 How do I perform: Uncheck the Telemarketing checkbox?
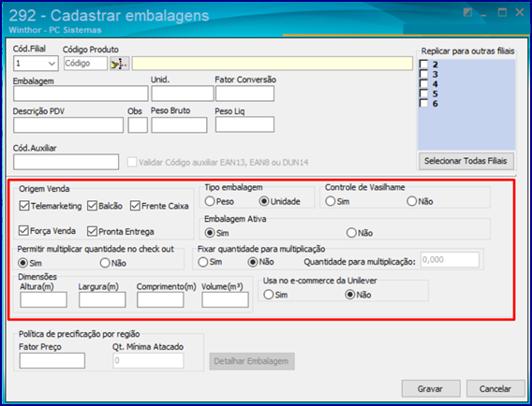pyautogui.click(x=24, y=206)
